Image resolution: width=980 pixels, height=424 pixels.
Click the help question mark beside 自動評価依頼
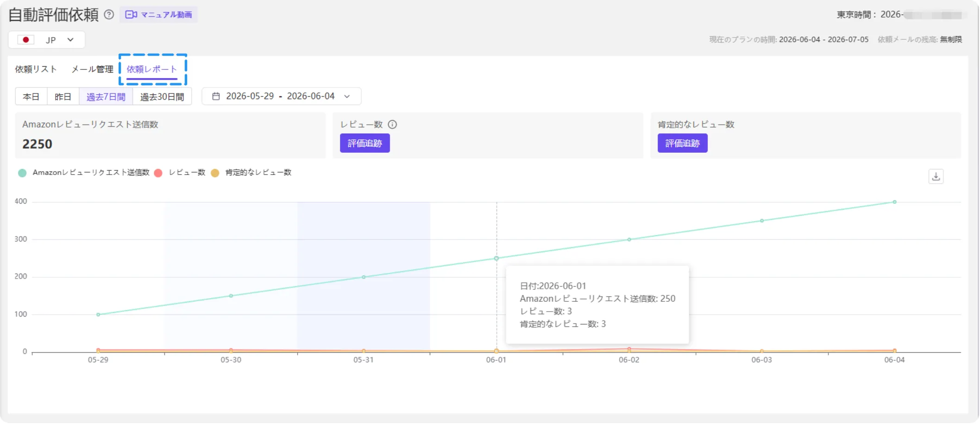point(109,15)
